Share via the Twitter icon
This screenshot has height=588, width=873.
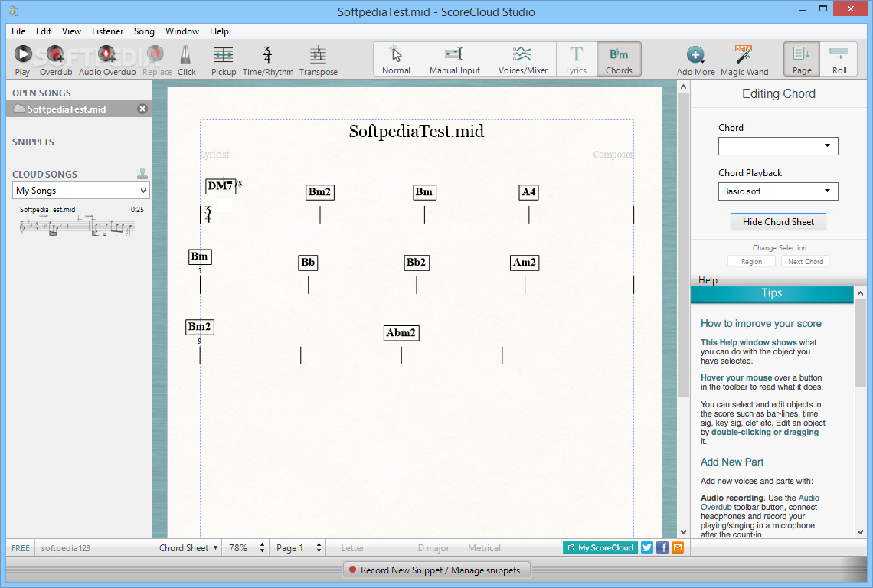(x=646, y=548)
